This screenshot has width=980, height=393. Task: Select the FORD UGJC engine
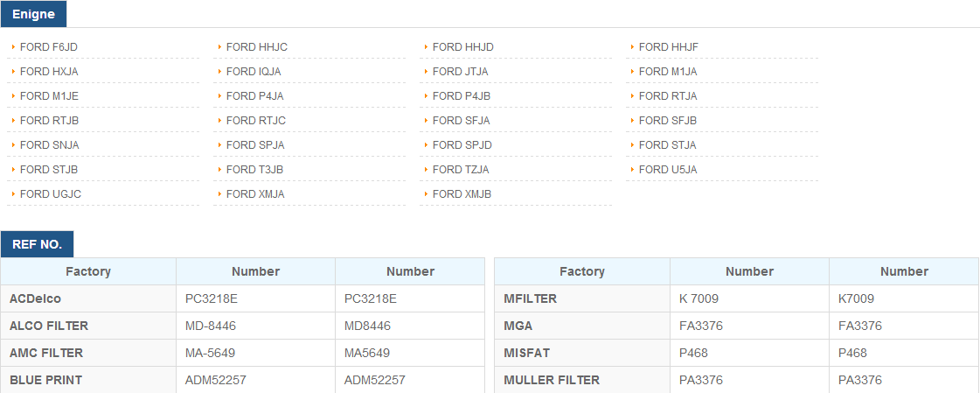tap(51, 194)
